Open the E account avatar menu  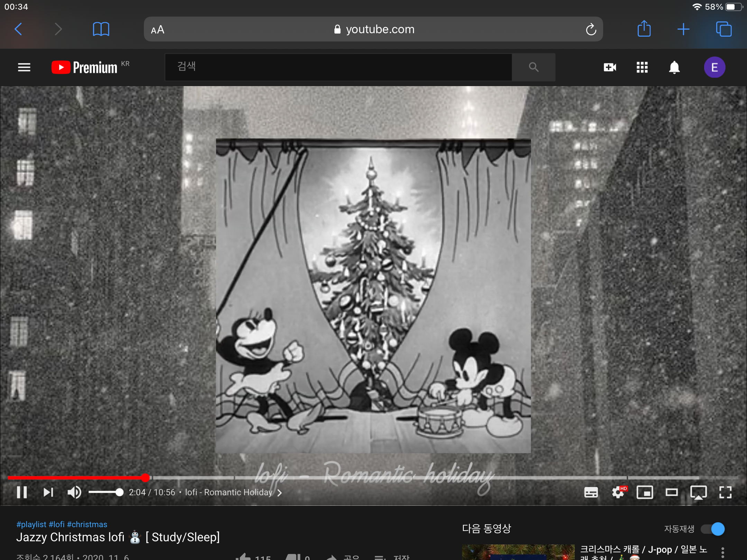(x=714, y=67)
